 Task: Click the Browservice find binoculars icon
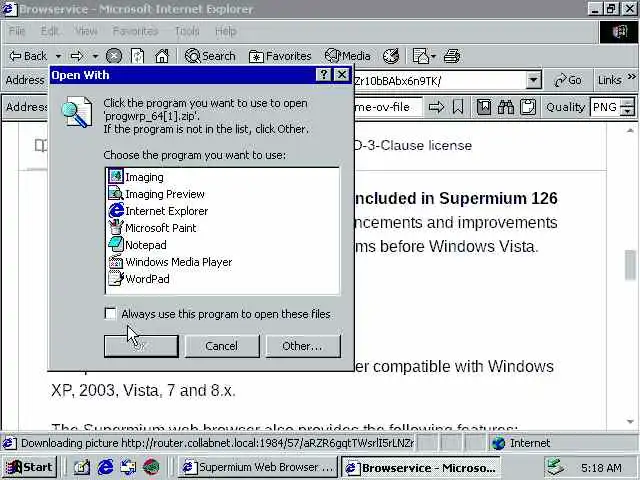506,107
